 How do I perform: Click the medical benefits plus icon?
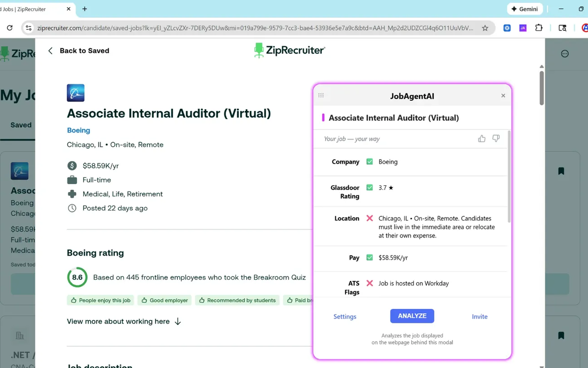click(x=72, y=194)
